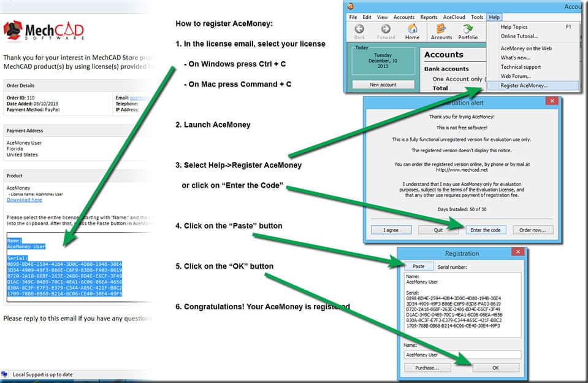
Task: Click the Download here link
Action: point(25,199)
